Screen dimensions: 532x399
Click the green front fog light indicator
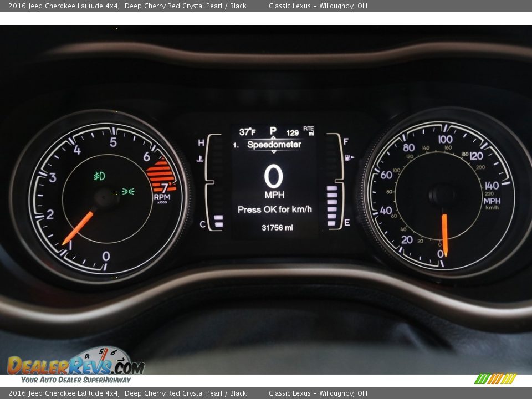click(x=99, y=176)
